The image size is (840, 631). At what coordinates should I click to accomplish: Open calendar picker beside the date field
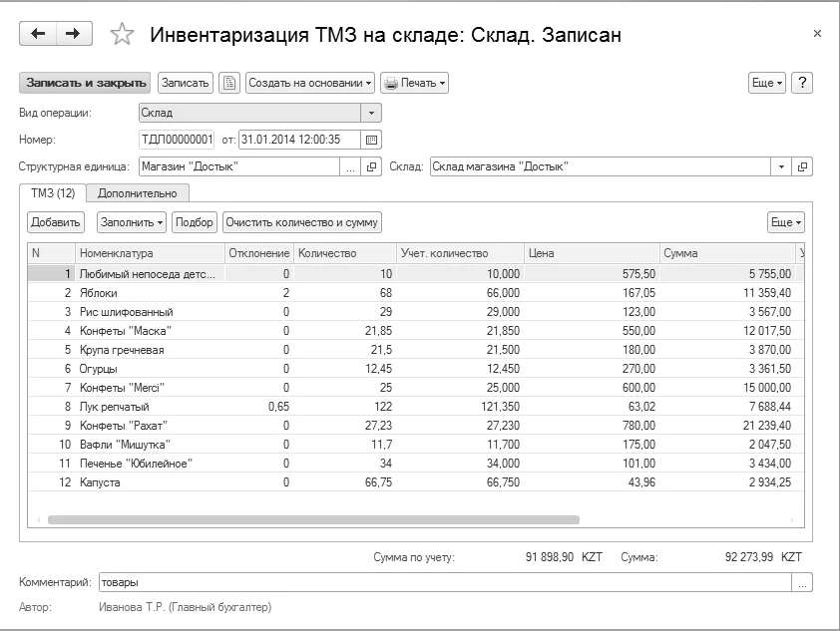(371, 141)
